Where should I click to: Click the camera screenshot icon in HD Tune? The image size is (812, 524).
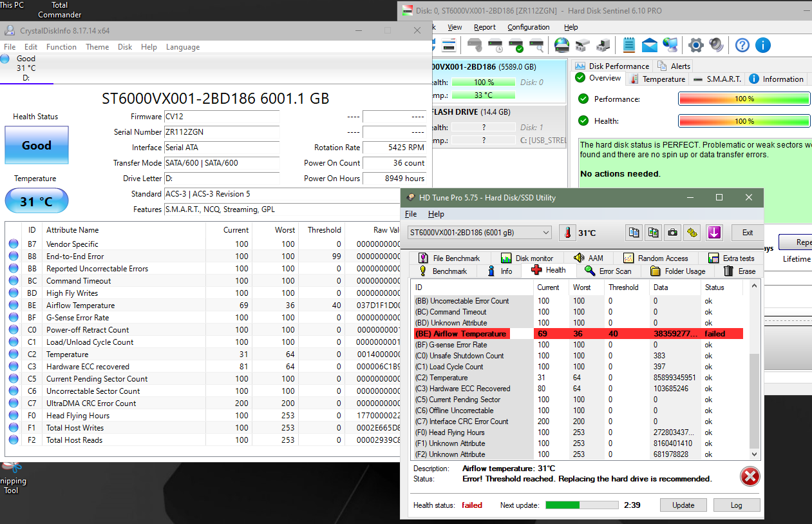coord(673,233)
